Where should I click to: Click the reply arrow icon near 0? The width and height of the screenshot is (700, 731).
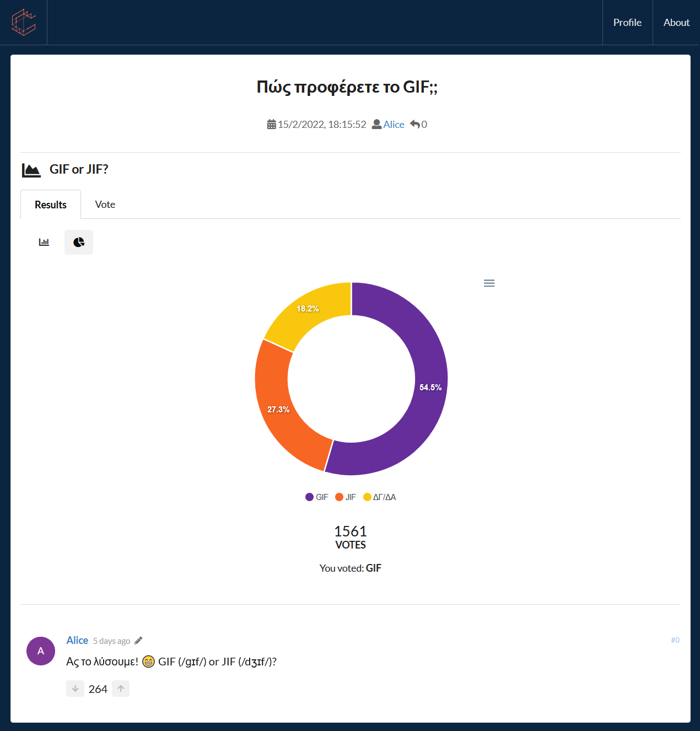(x=415, y=124)
